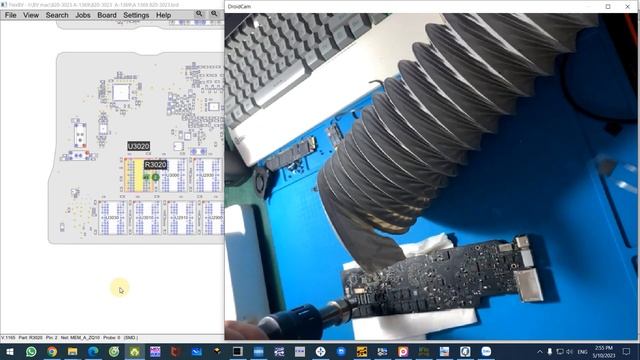Click the green R3020 pin pad
This screenshot has height=360, width=640.
156,177
